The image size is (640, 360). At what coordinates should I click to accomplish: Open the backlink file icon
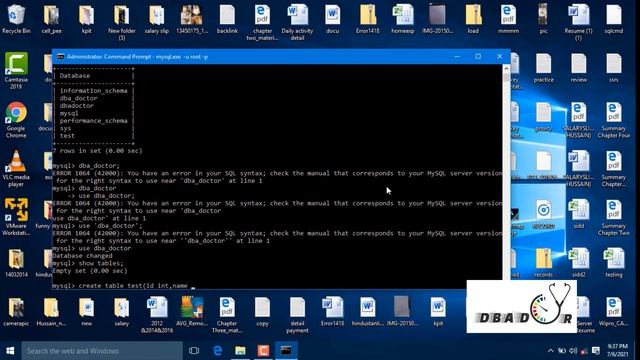pos(227,18)
